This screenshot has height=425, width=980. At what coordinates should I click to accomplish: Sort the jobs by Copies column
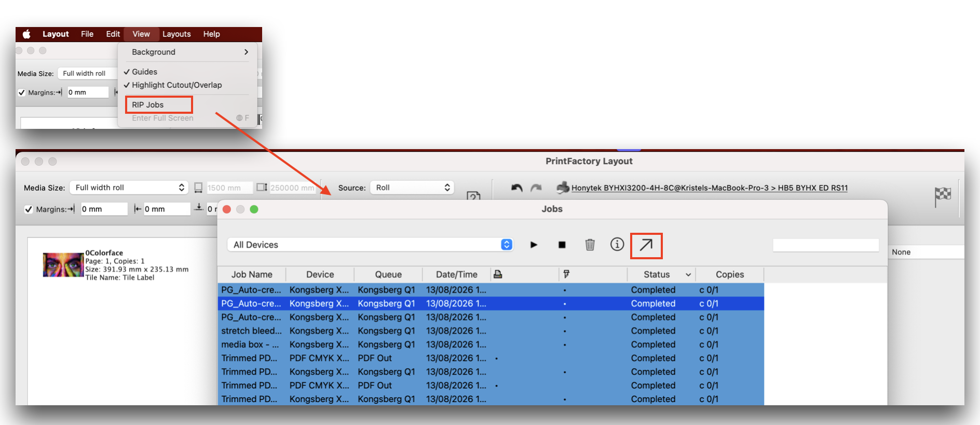730,274
